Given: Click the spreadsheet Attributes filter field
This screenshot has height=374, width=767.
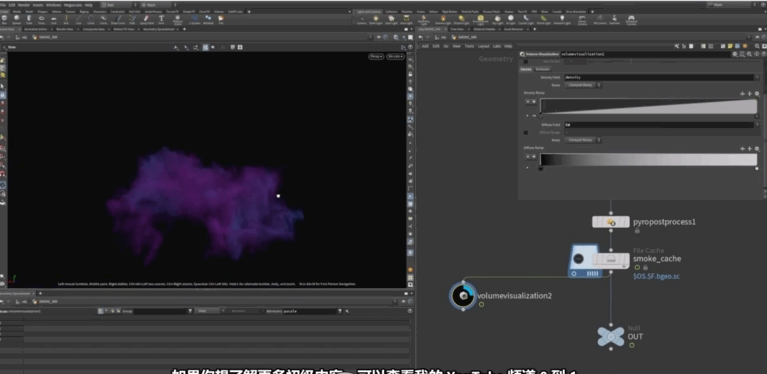Looking at the screenshot, I should click(310, 311).
